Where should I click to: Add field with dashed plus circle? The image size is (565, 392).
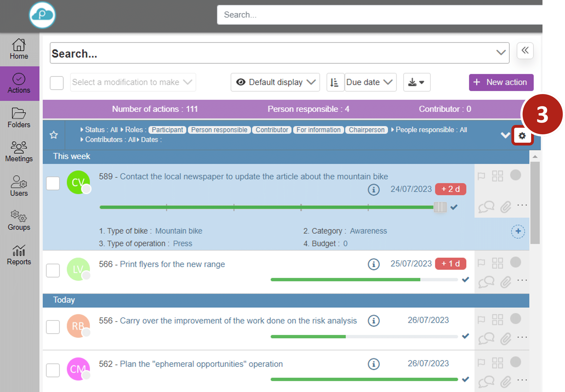click(x=518, y=231)
